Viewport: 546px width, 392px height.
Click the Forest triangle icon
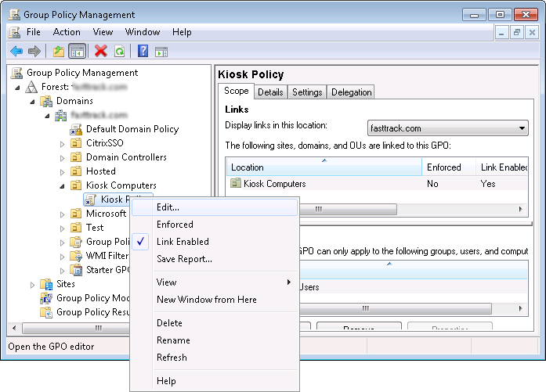31,87
